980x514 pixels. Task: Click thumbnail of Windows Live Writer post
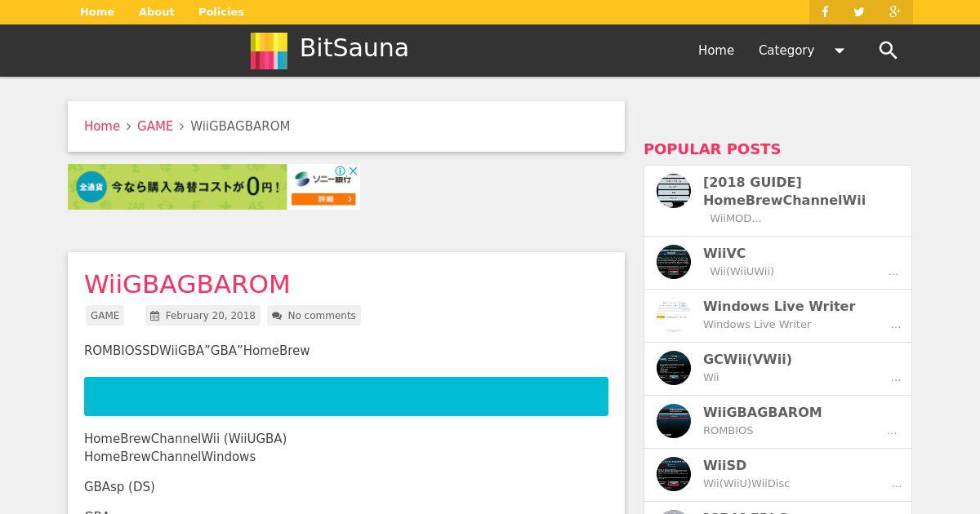[674, 315]
